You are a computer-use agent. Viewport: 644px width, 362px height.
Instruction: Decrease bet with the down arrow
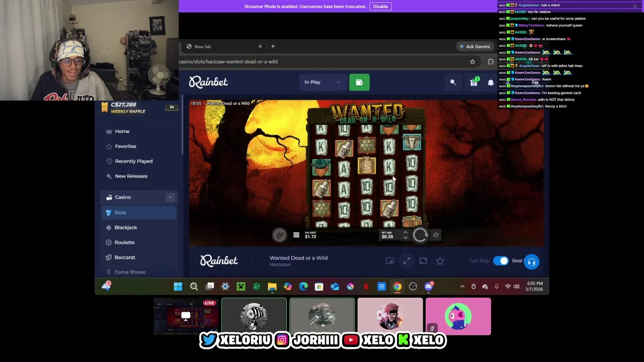[405, 238]
